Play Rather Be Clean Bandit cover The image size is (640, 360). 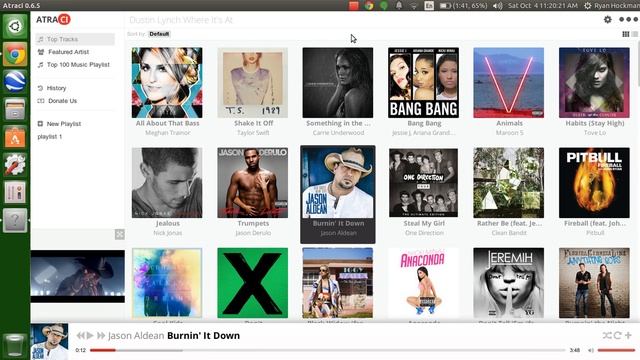click(x=509, y=183)
